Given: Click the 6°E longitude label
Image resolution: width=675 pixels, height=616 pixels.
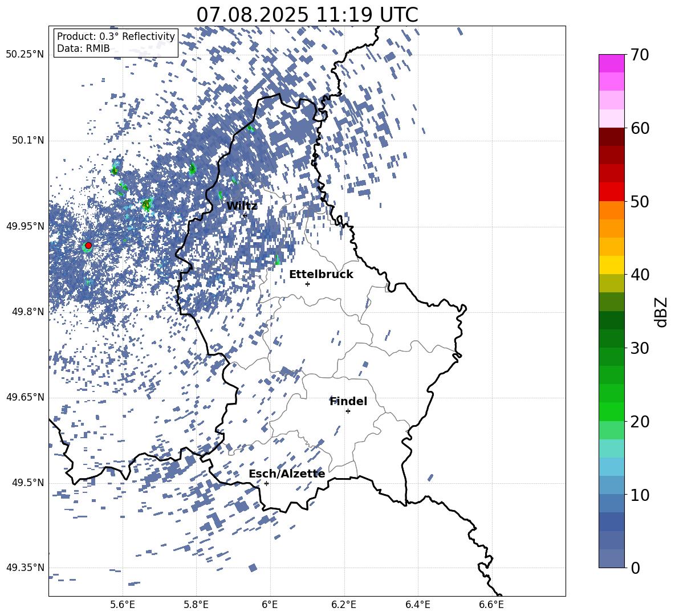Looking at the screenshot, I should (270, 605).
